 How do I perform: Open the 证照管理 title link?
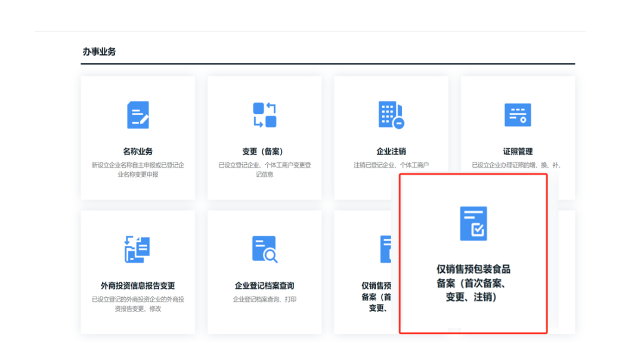coord(518,152)
